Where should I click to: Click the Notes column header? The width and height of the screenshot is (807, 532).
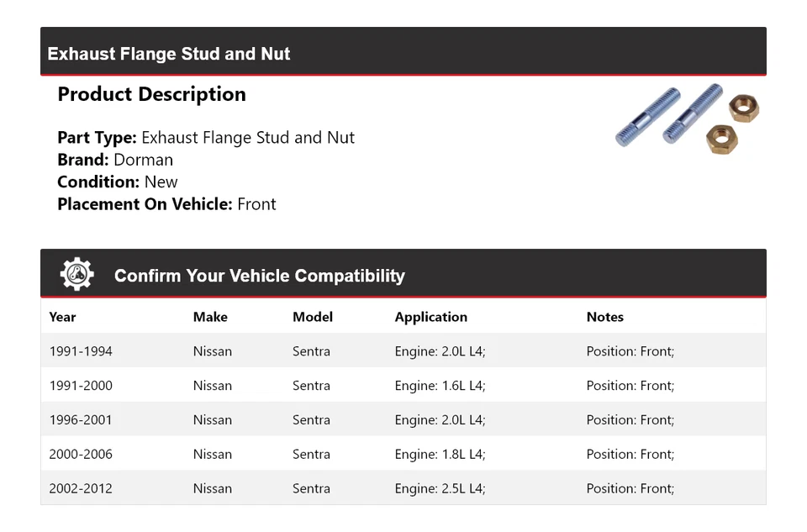pos(604,317)
